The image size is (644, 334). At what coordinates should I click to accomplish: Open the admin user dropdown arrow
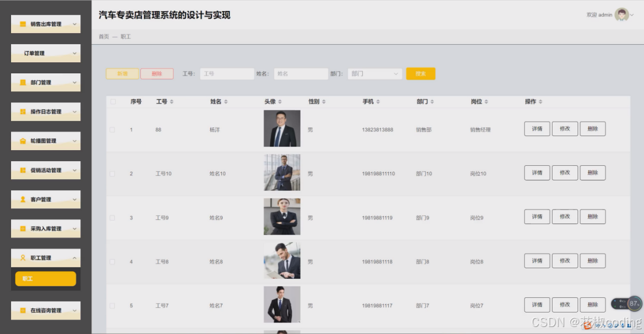(632, 15)
